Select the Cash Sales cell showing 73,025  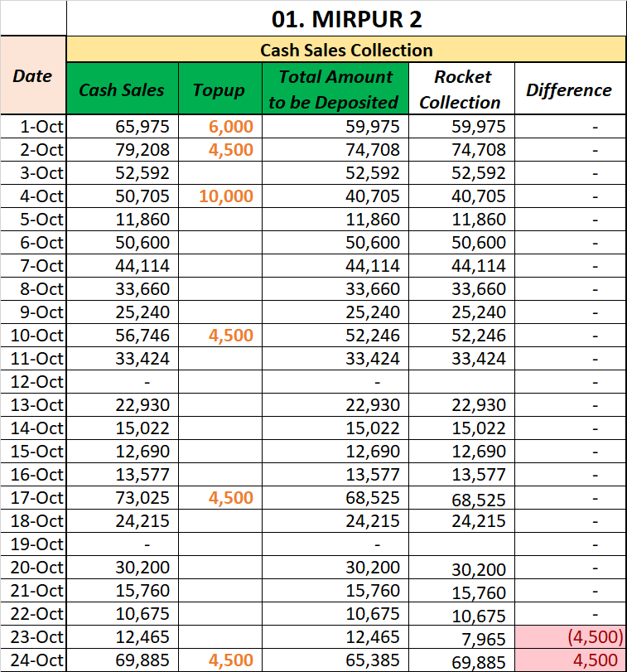pyautogui.click(x=122, y=498)
